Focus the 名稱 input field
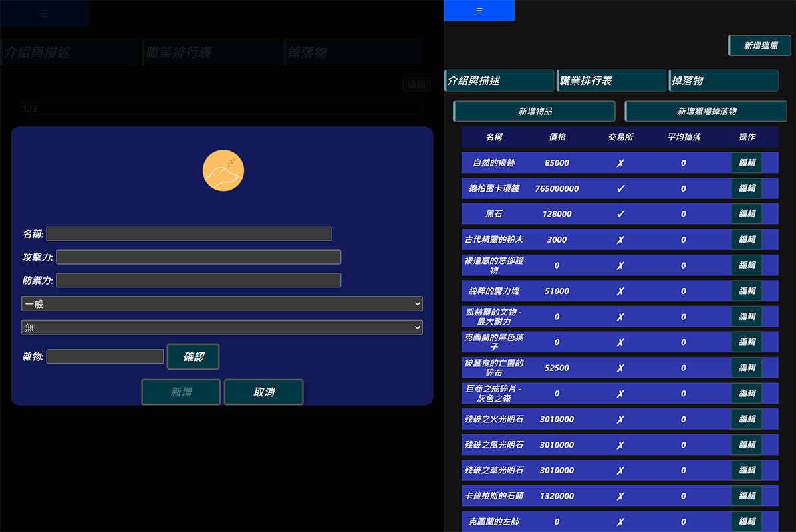This screenshot has height=532, width=796. tap(189, 234)
